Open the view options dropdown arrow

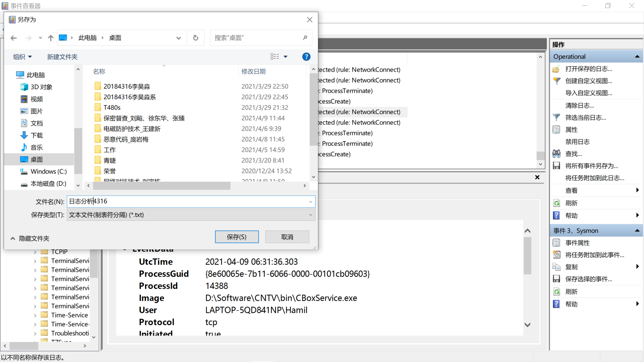[285, 57]
